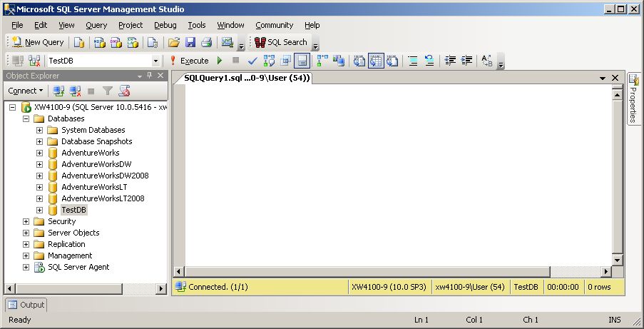Collapse the XW4100-9 server node
Screen dimensions: 644x329
point(12,107)
